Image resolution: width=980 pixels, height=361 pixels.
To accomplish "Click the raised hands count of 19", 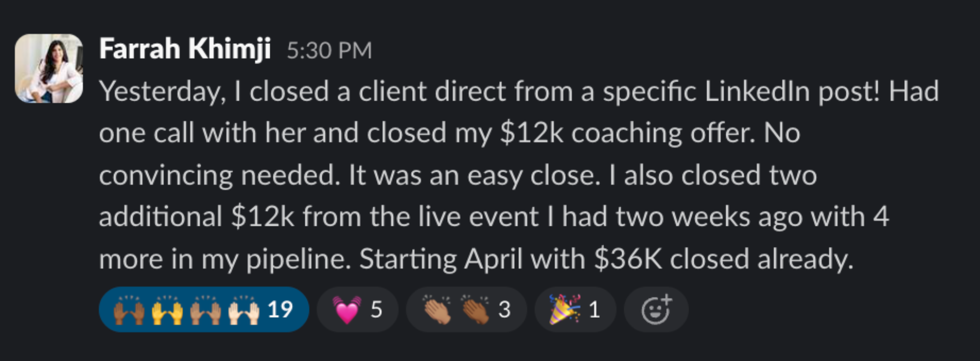I will tap(280, 309).
